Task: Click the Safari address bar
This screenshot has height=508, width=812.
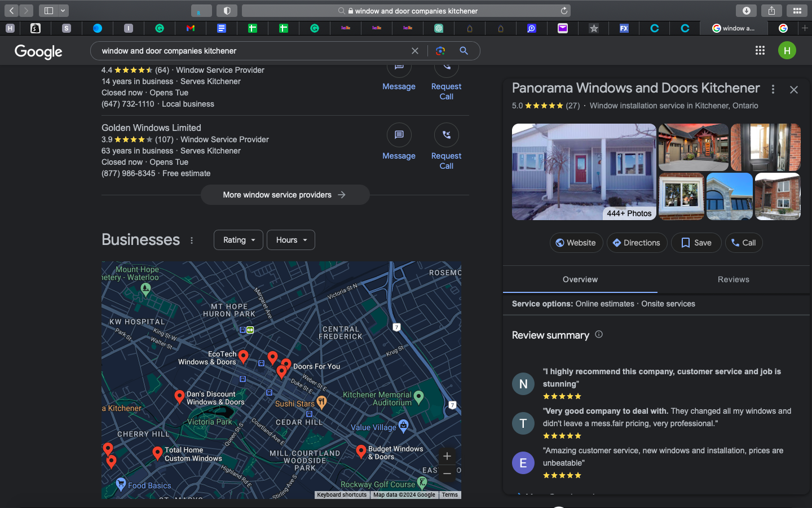Action: (406, 11)
